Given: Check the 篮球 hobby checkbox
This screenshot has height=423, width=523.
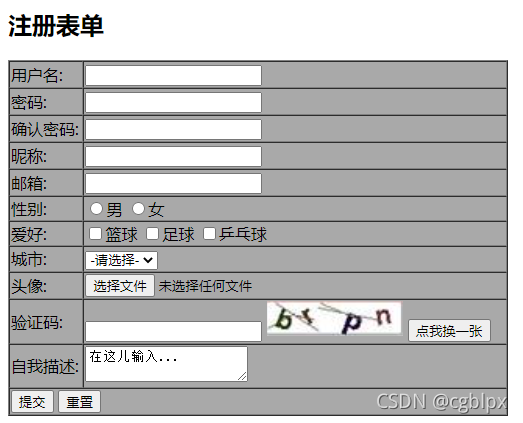Looking at the screenshot, I should 95,234.
